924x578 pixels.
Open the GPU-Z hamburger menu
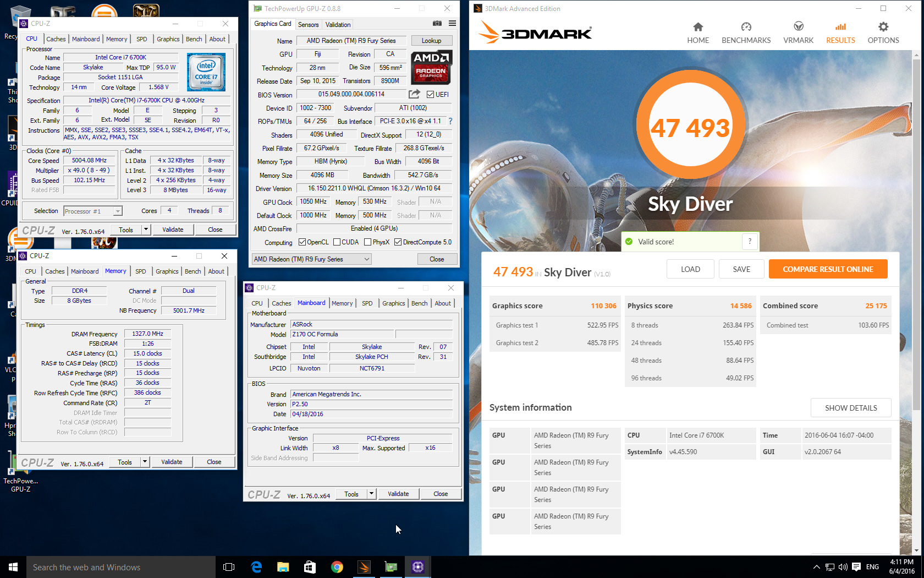452,24
